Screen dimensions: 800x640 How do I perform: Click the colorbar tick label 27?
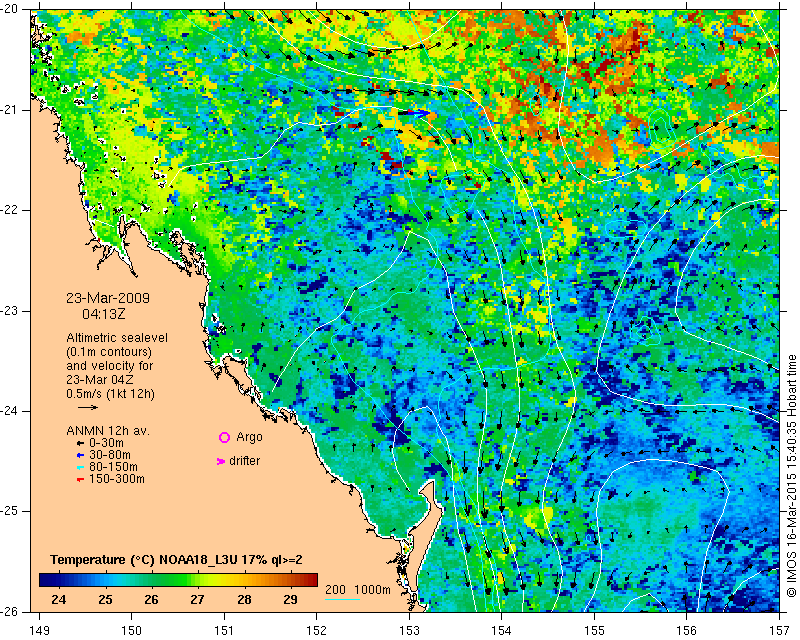point(197,600)
